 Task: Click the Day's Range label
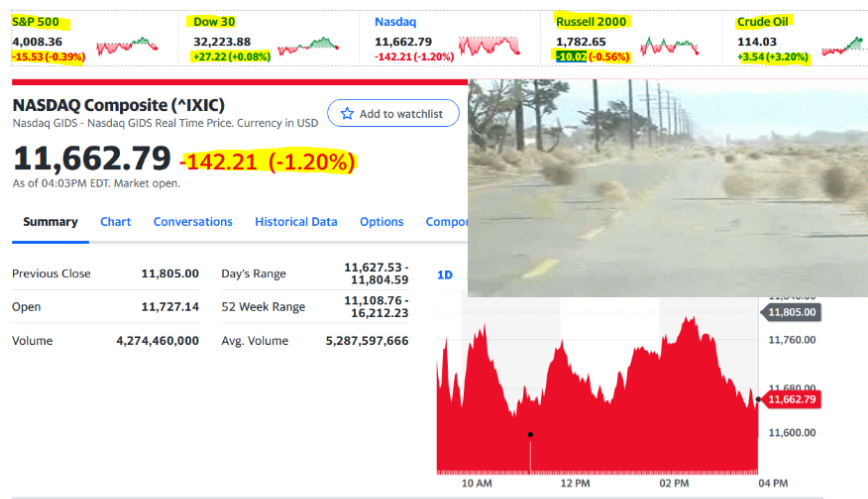coord(254,274)
